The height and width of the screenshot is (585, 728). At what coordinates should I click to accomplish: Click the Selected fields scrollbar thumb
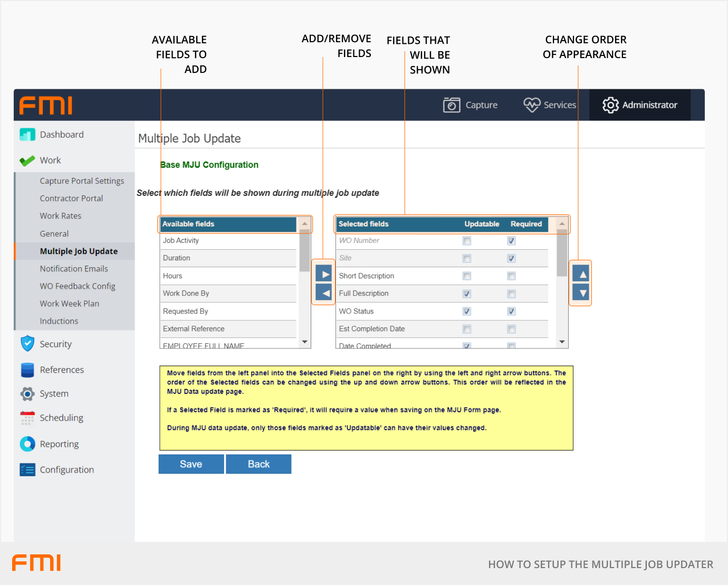(x=562, y=253)
